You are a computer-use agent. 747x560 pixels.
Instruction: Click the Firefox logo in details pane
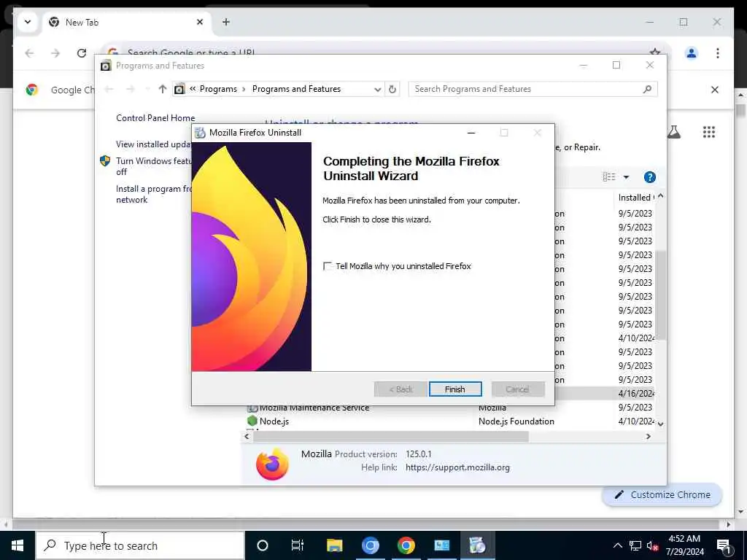point(273,464)
